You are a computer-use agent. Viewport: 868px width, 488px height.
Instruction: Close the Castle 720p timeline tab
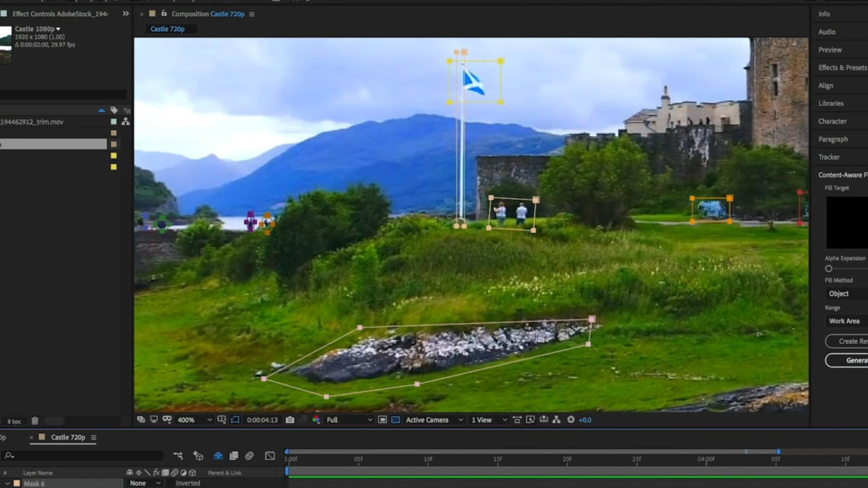31,437
